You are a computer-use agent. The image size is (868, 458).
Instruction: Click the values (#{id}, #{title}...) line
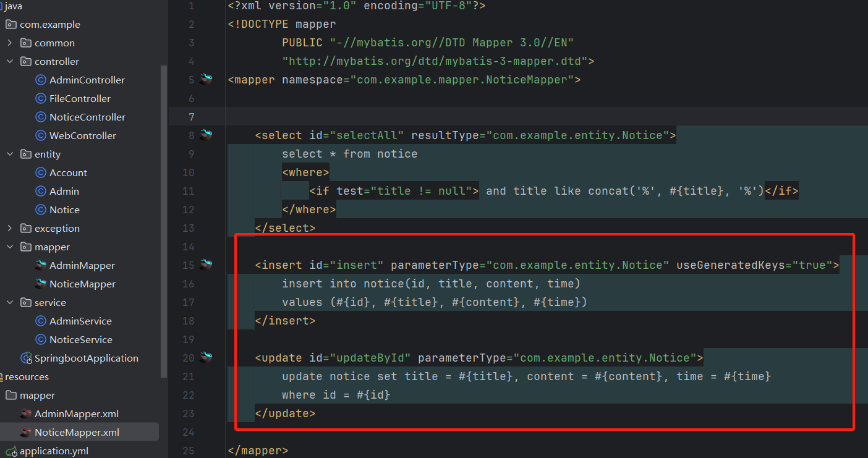435,302
